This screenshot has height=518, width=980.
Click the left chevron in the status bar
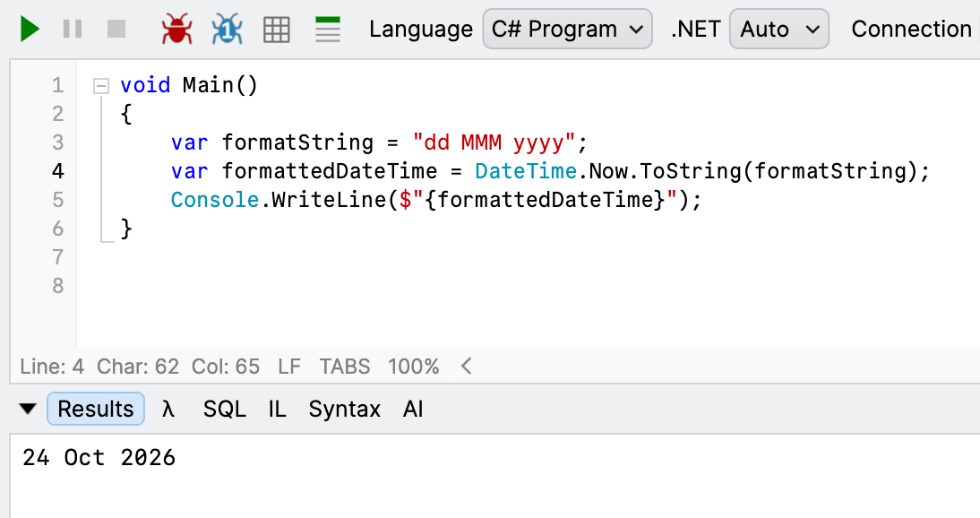466,366
